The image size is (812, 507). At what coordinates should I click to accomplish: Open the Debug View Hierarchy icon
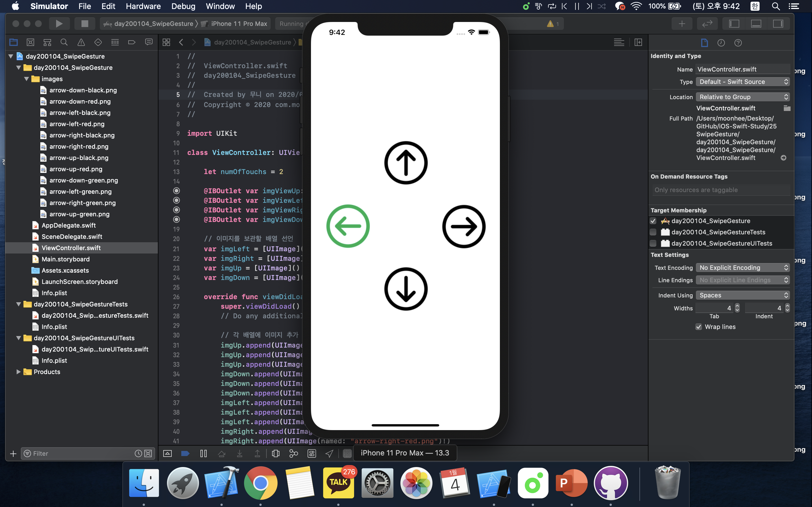coord(275,453)
